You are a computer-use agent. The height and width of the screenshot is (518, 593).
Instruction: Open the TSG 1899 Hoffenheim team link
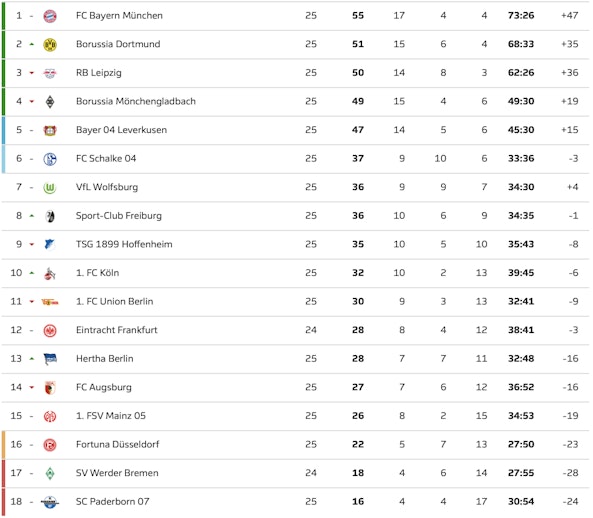pyautogui.click(x=124, y=244)
